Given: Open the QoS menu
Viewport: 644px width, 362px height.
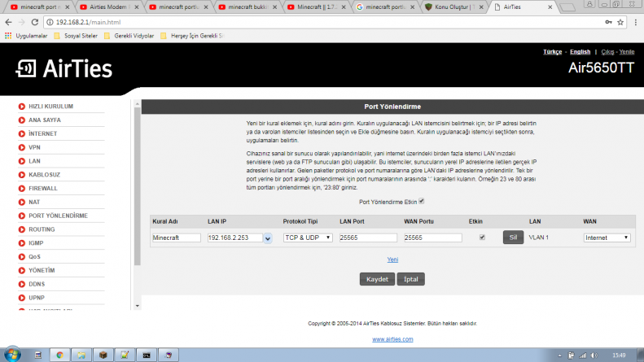Looking at the screenshot, I should point(34,257).
